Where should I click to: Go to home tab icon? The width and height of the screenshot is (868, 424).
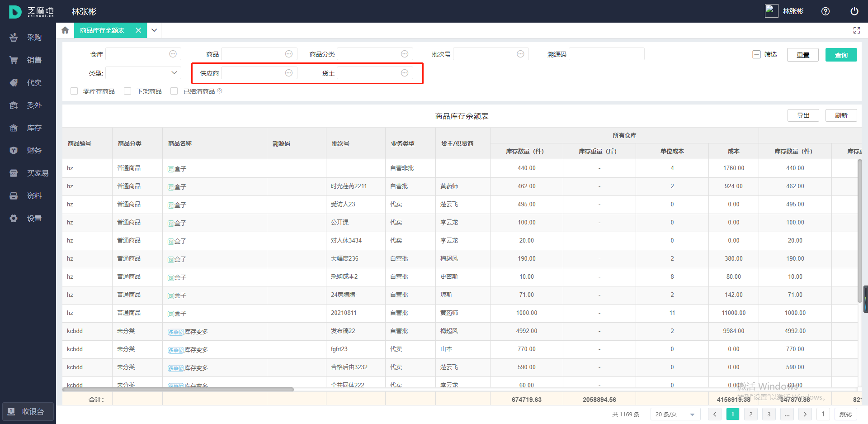click(65, 30)
